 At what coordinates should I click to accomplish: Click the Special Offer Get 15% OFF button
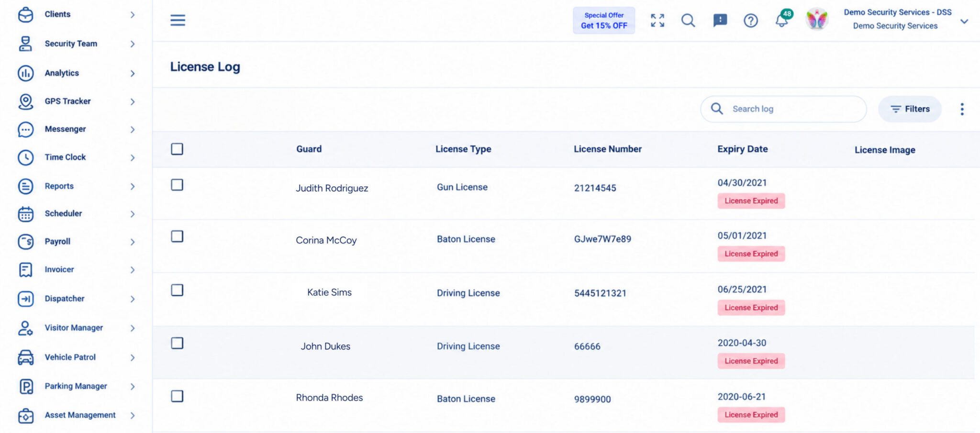(604, 21)
